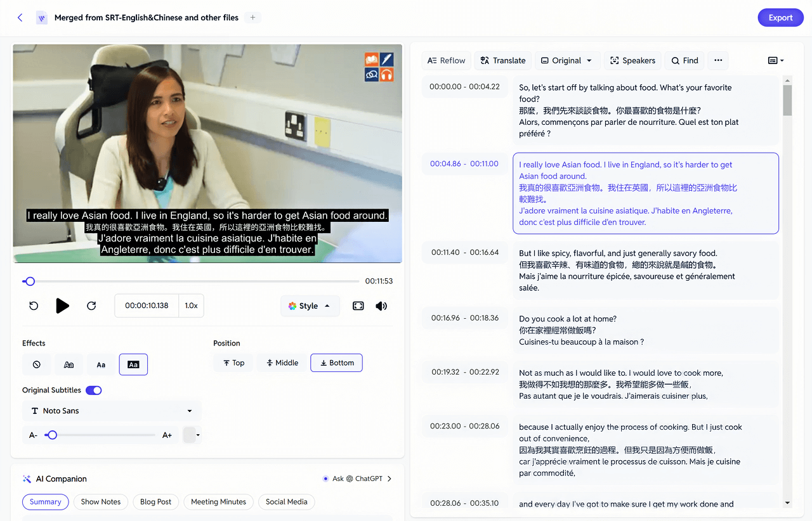Set subtitle position to Bottom
Viewport: 812px width, 521px height.
click(336, 363)
